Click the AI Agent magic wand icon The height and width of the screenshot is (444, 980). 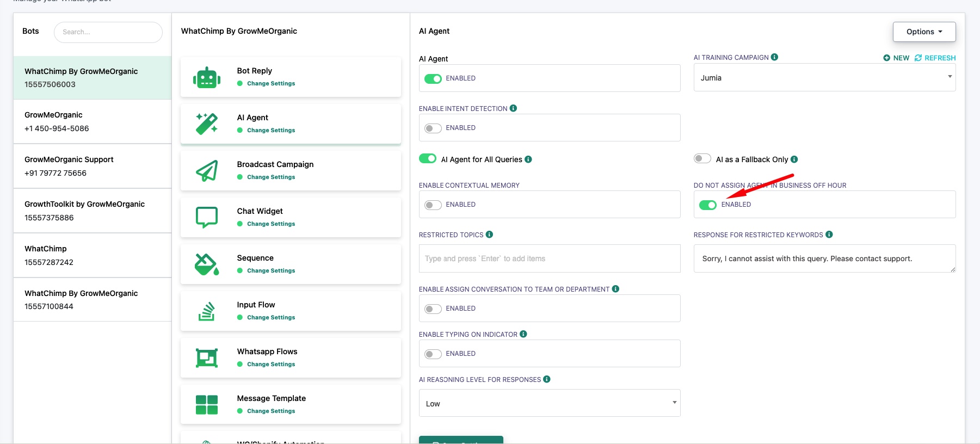coord(207,124)
